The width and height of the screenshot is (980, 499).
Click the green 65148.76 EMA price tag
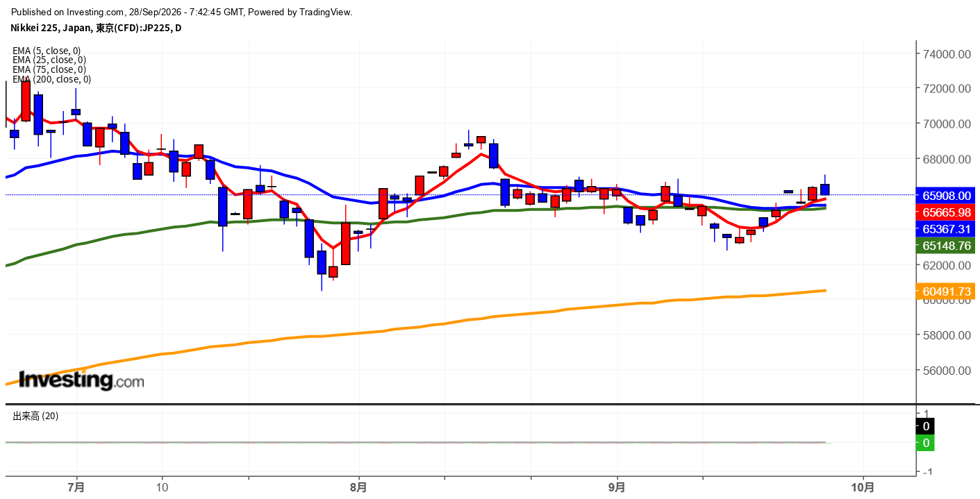pyautogui.click(x=945, y=246)
